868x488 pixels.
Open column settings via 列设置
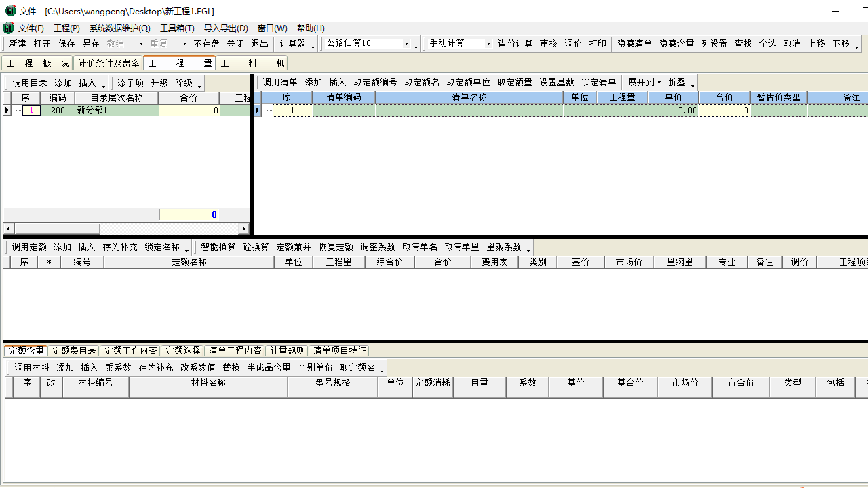(x=714, y=43)
